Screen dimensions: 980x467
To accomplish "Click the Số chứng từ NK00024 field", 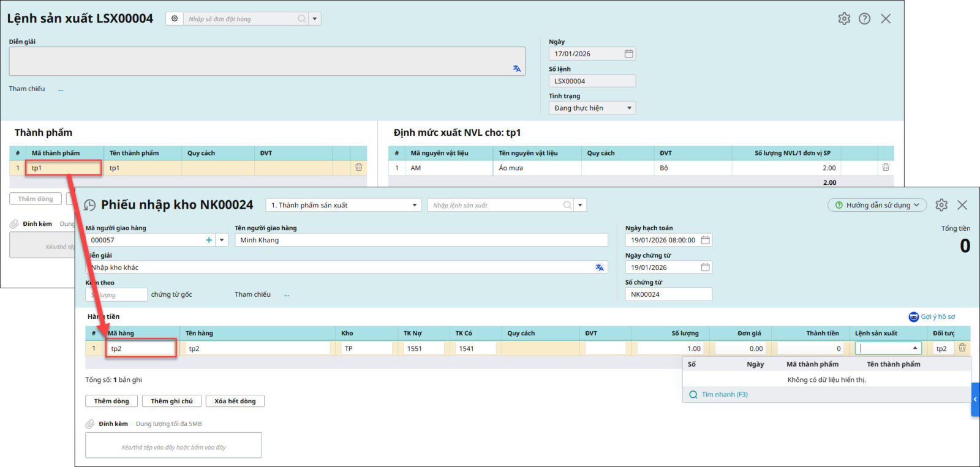I will click(x=668, y=294).
